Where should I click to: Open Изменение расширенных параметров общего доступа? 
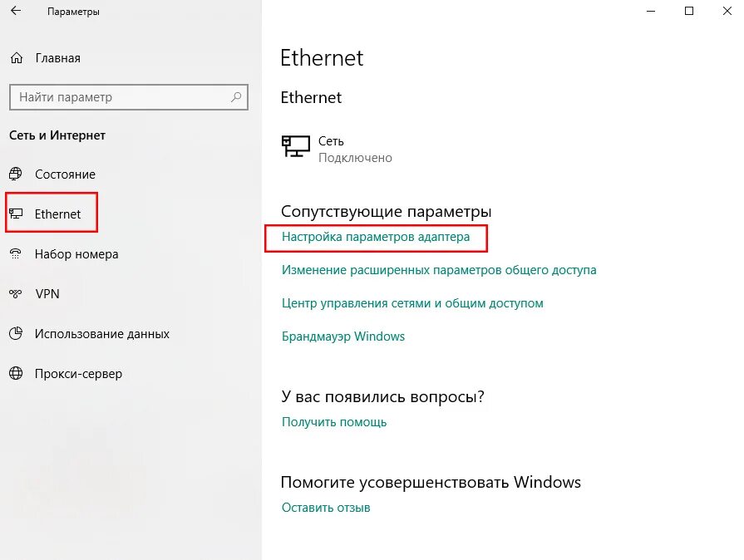coord(438,270)
